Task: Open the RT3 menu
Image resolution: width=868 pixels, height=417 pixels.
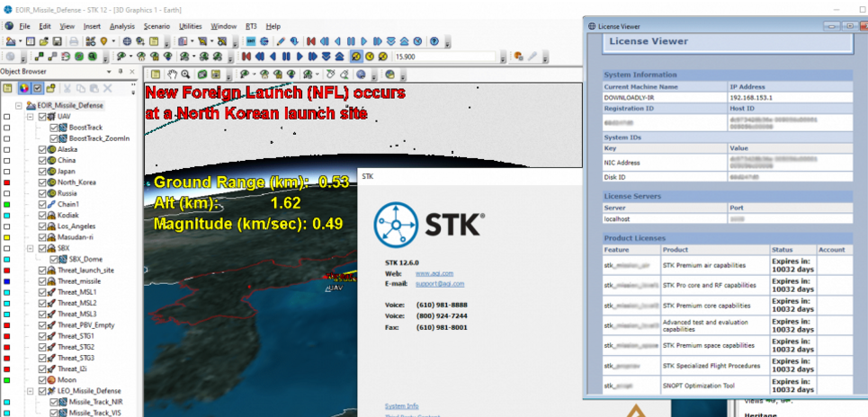Action: (251, 26)
